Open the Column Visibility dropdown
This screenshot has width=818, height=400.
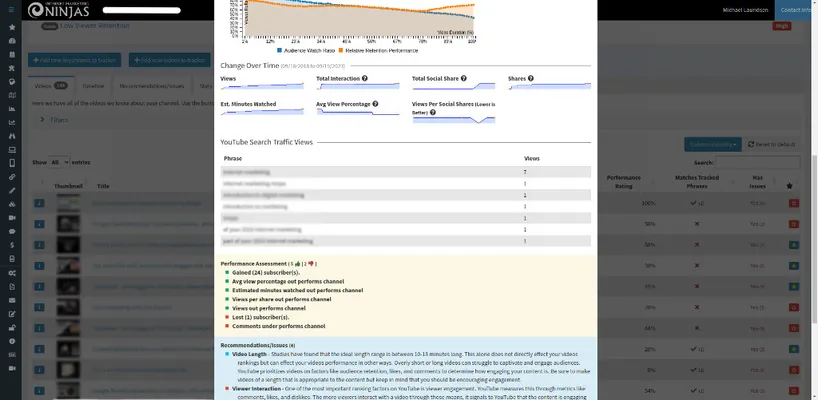coord(712,144)
